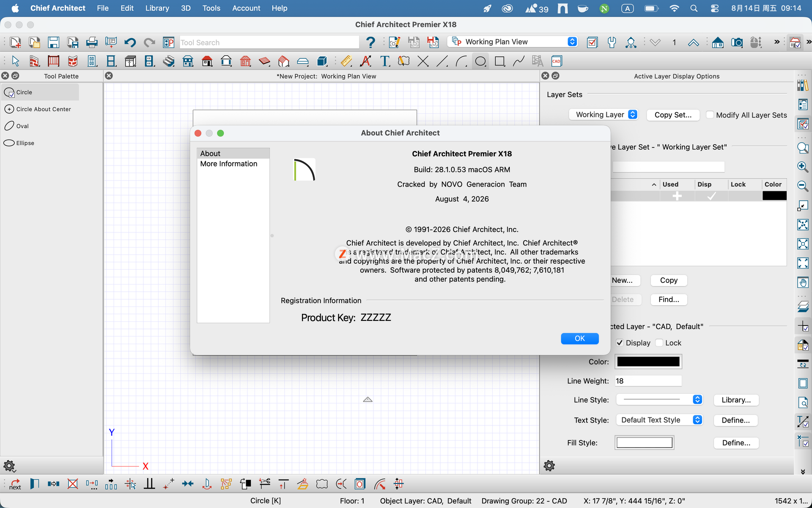Click Find... button
This screenshot has width=812, height=508.
tap(669, 299)
